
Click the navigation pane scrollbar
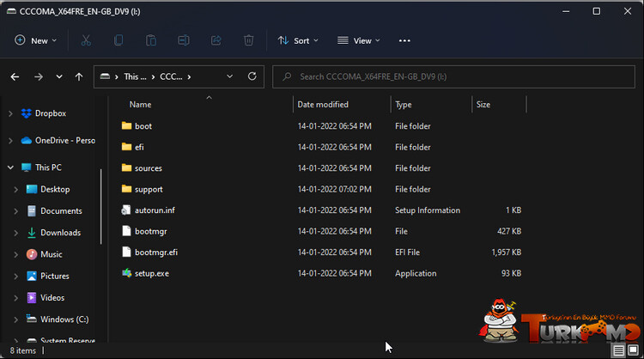coord(101,206)
